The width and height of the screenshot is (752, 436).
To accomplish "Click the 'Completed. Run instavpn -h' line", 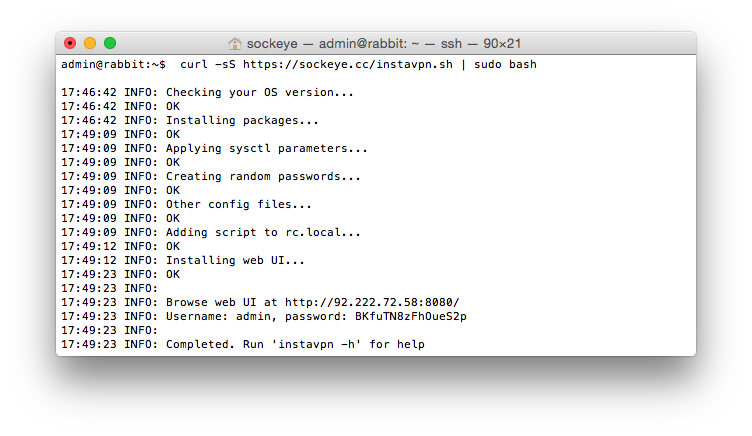I will pyautogui.click(x=295, y=344).
